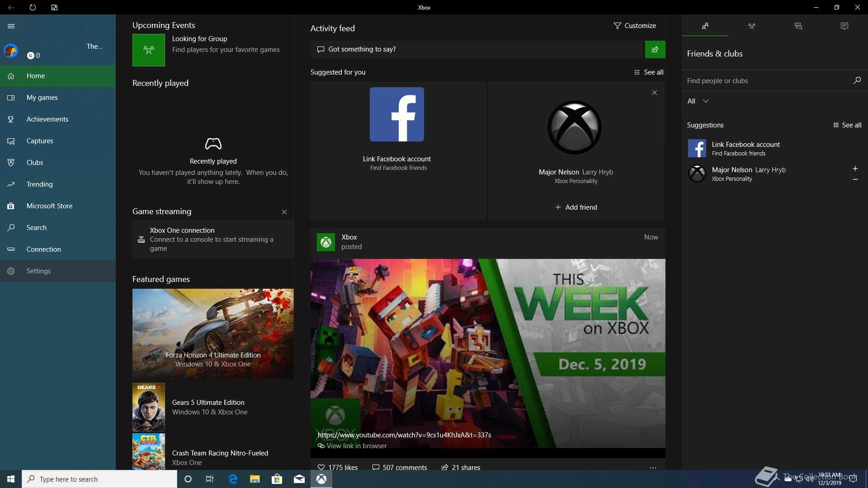
Task: Open Xbox One connection streaming item
Action: click(x=213, y=239)
